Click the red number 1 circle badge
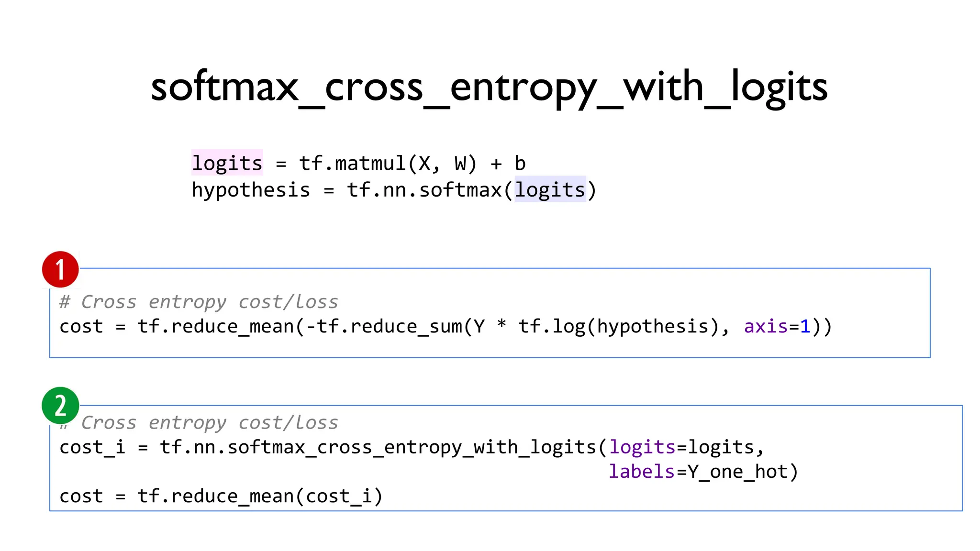 click(60, 269)
